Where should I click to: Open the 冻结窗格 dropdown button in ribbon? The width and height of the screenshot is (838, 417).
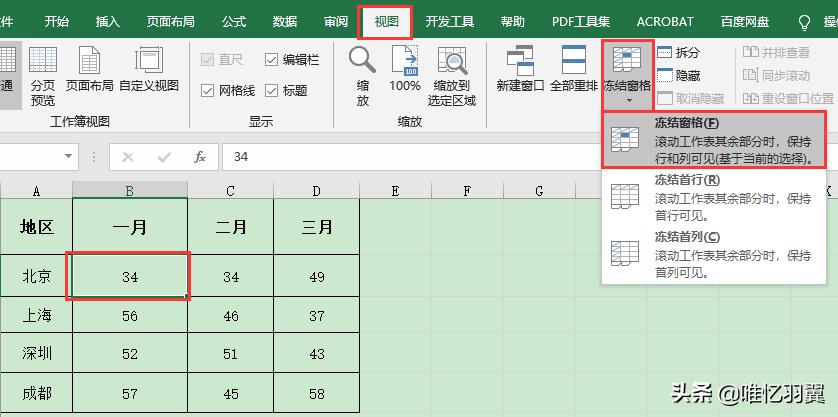(x=627, y=75)
